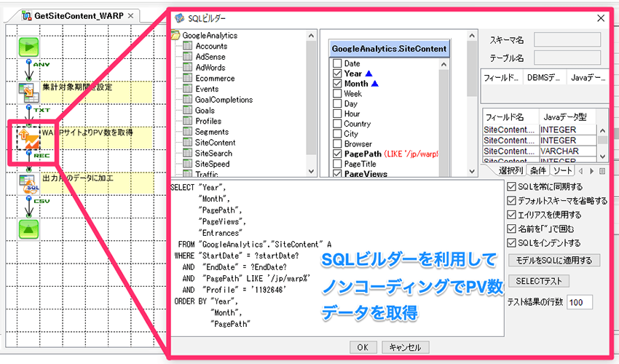The width and height of the screenshot is (619, 364).
Task: Close the SQLビルダー dialog
Action: point(601,18)
